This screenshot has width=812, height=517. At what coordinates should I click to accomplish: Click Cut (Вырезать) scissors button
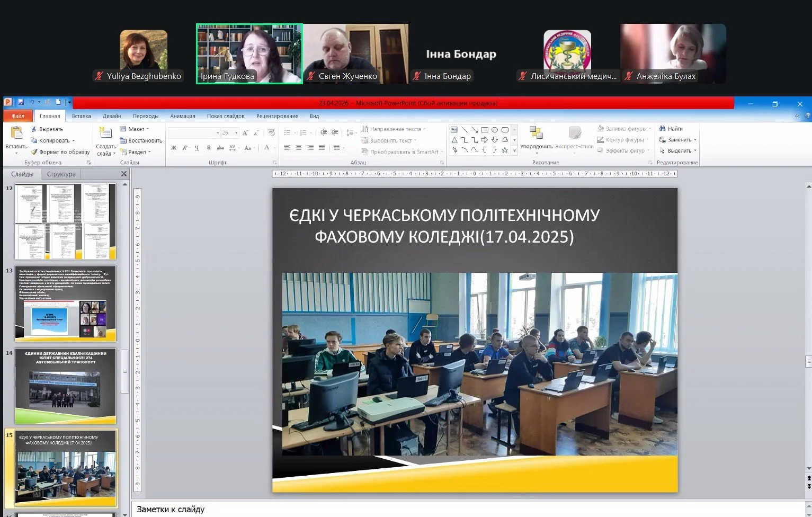tap(47, 129)
